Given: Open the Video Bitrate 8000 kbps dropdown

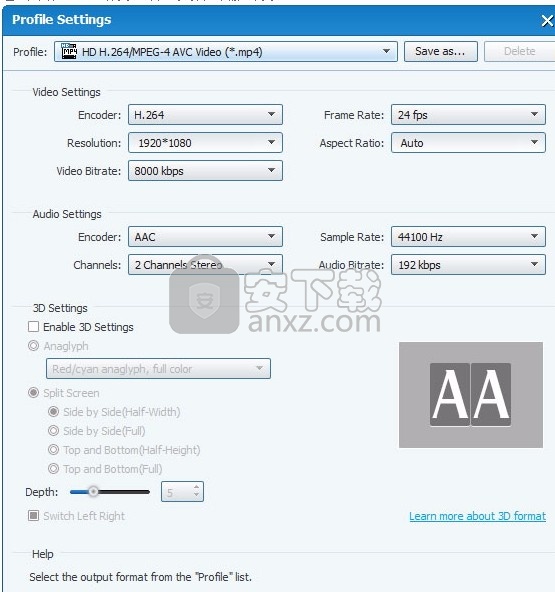Looking at the screenshot, I should (x=205, y=170).
